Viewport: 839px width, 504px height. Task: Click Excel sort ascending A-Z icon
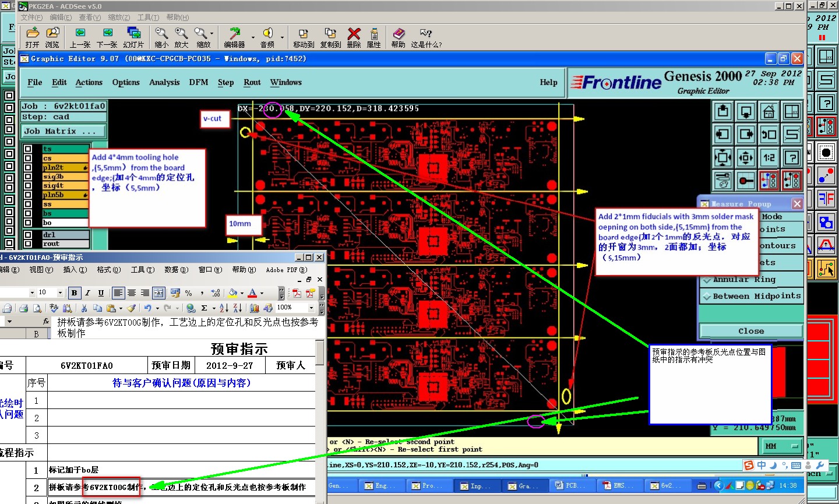coord(224,308)
